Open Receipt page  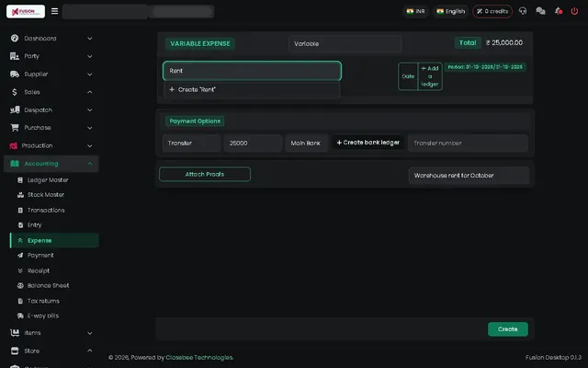(x=39, y=270)
